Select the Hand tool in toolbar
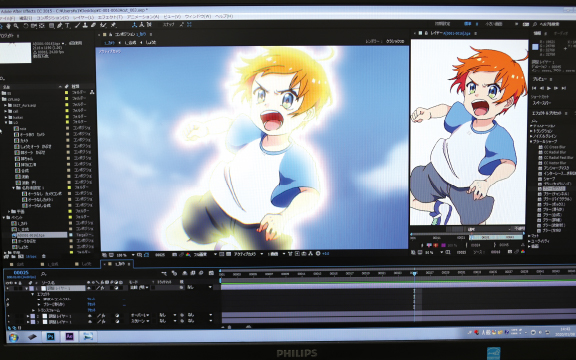Viewport: 576px width, 360px height. click(x=9, y=26)
